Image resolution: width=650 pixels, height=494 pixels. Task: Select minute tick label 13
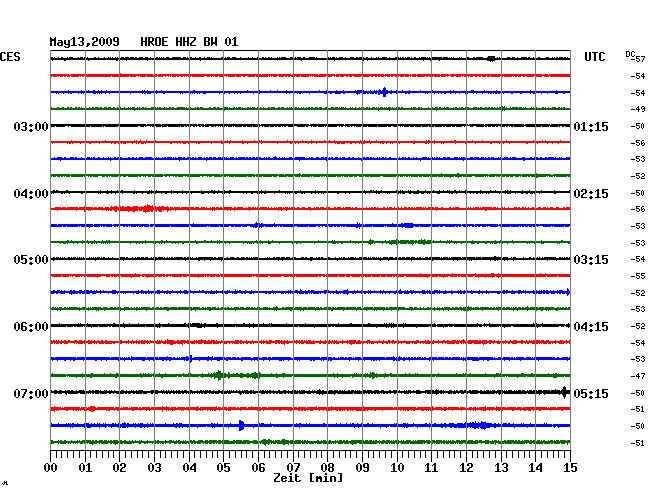click(501, 467)
